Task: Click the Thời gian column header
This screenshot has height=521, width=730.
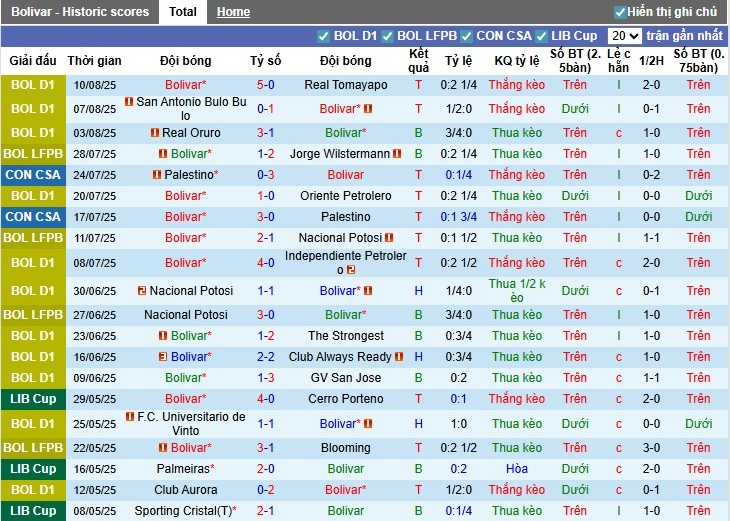Action: click(95, 61)
